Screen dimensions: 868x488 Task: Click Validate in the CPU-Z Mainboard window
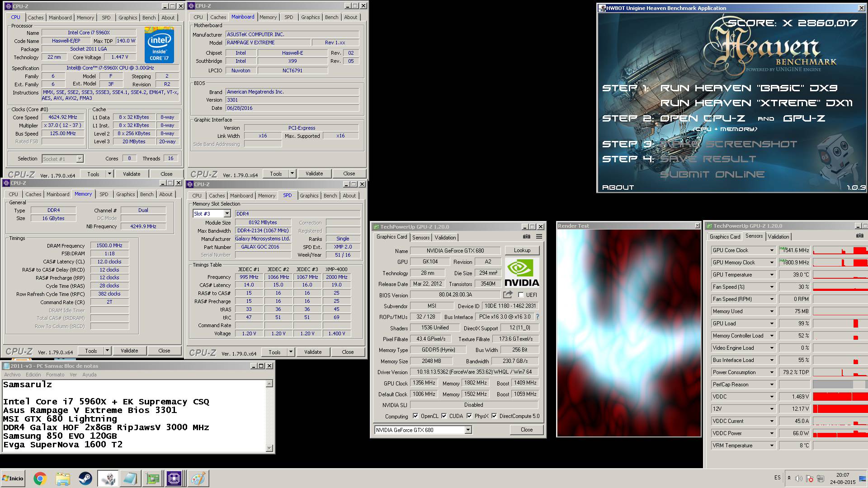tap(314, 174)
